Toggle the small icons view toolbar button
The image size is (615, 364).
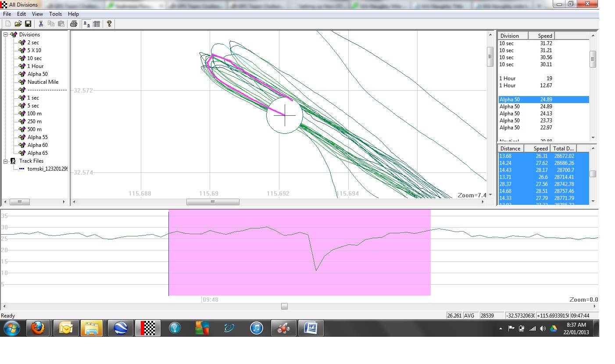[x=87, y=24]
